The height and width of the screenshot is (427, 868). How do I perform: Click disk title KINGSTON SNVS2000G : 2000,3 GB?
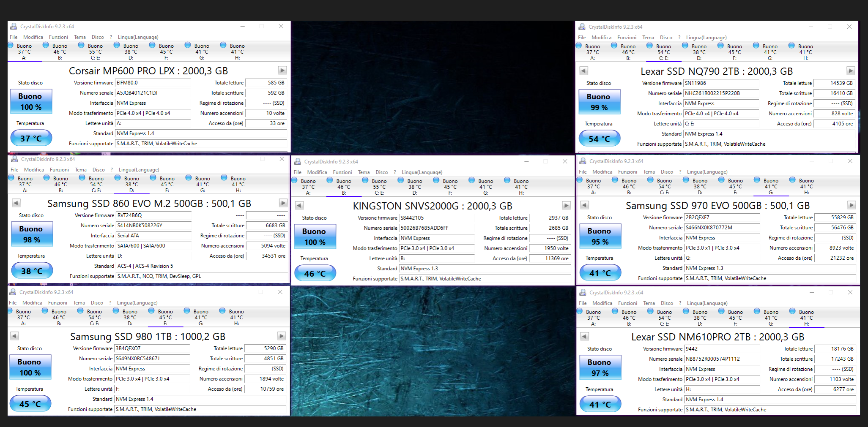coord(433,206)
